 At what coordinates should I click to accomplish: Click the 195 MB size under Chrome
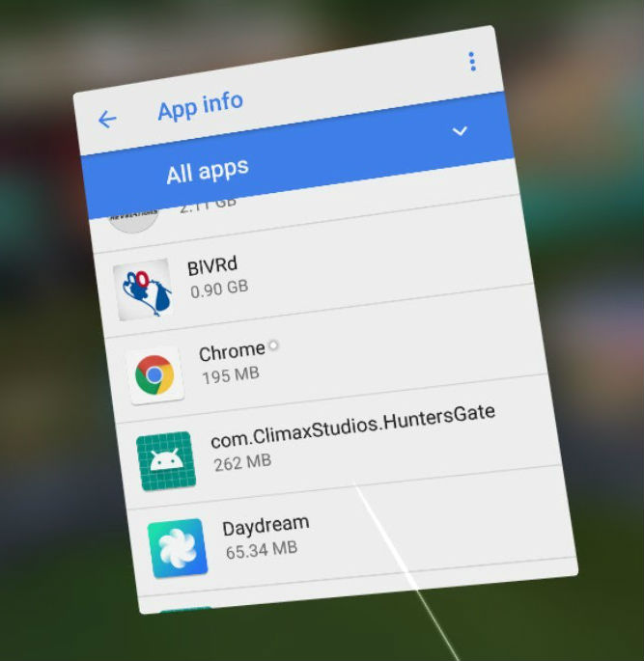[230, 375]
